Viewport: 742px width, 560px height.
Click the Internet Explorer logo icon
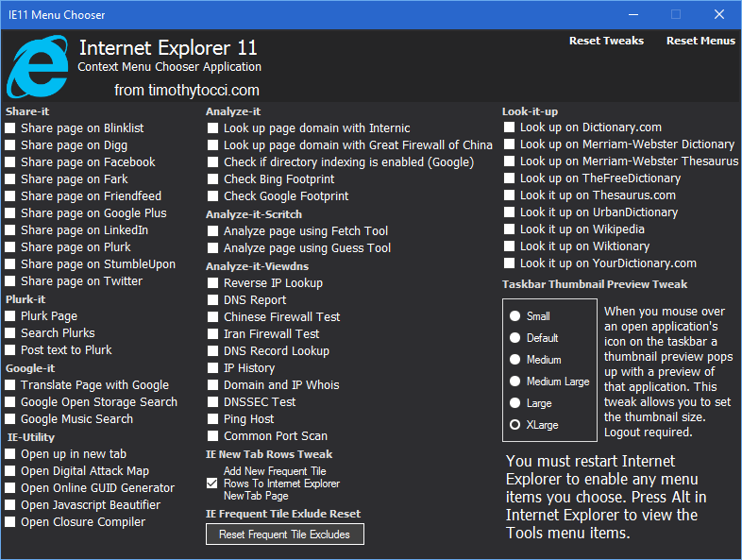click(x=38, y=67)
